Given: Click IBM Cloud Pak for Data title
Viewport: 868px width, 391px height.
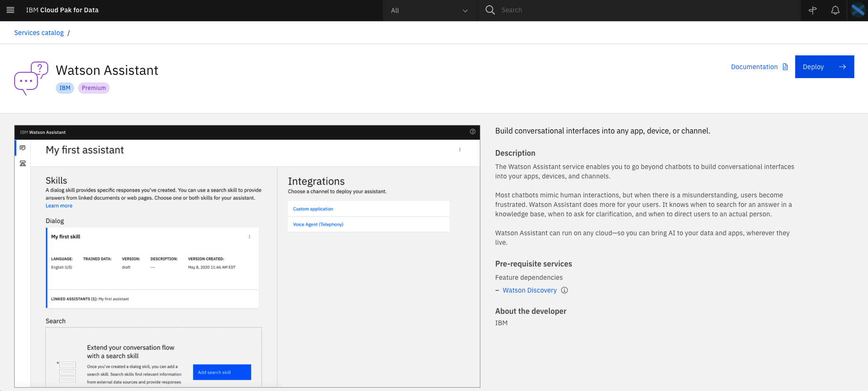Looking at the screenshot, I should (x=62, y=10).
